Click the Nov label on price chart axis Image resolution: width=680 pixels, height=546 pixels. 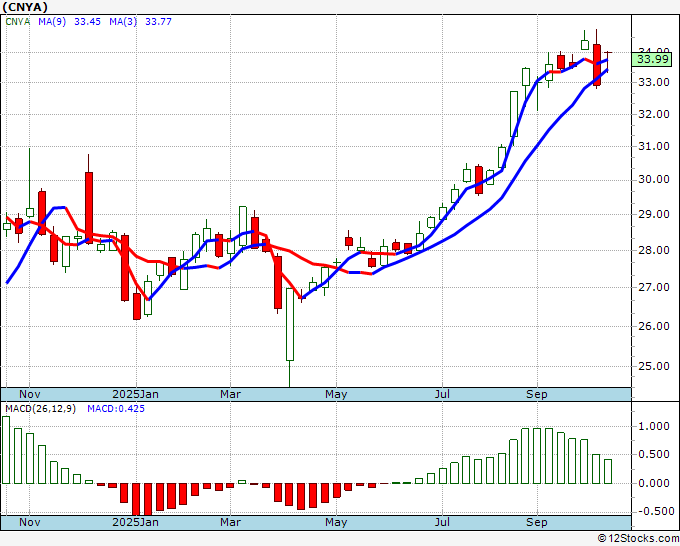[31, 394]
